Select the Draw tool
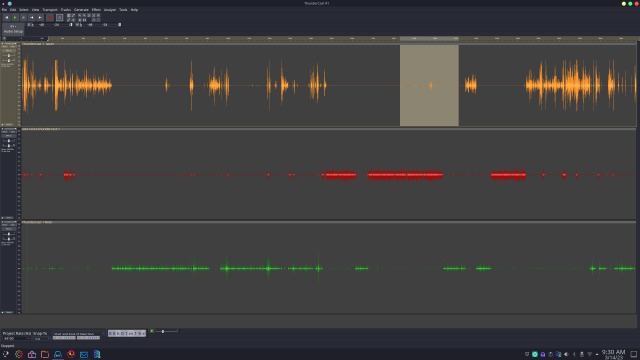Viewport: 640px width, 360px height. 69,20
